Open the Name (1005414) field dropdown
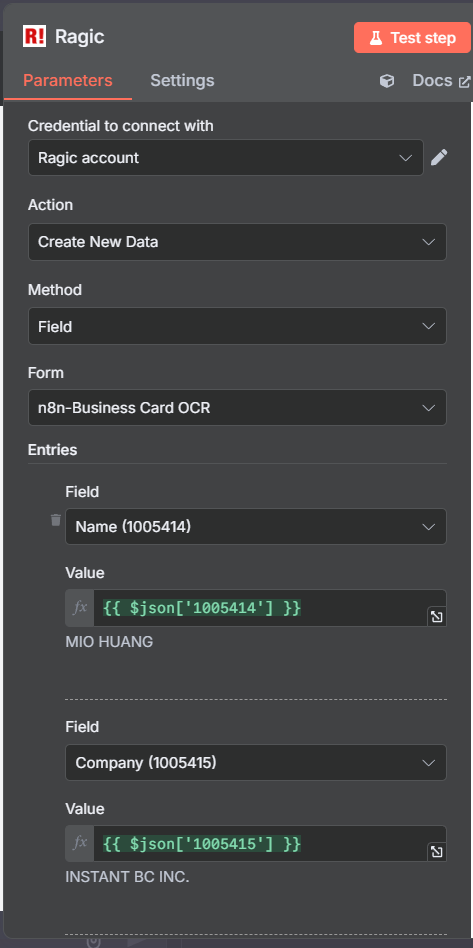 (256, 527)
